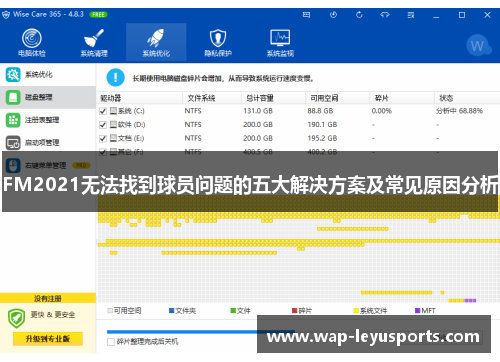Switch to the 系统清理 broom tab
The width and height of the screenshot is (500, 362).
click(x=94, y=42)
